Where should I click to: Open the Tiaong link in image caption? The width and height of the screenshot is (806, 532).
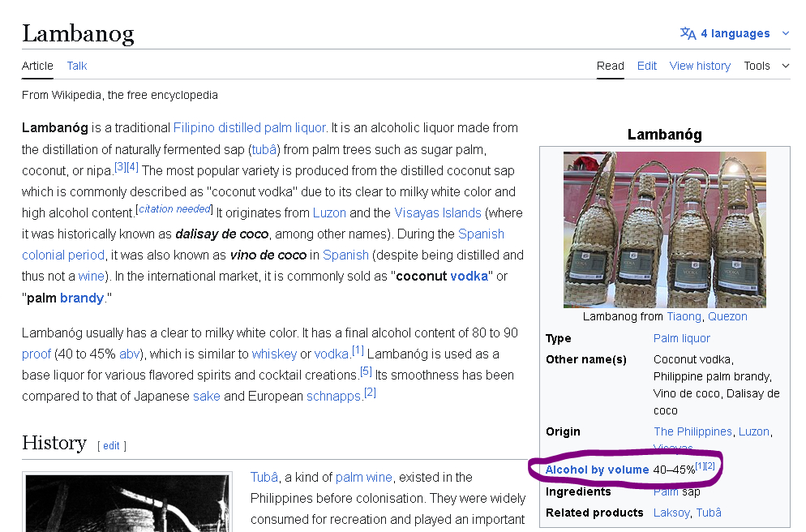pos(684,316)
